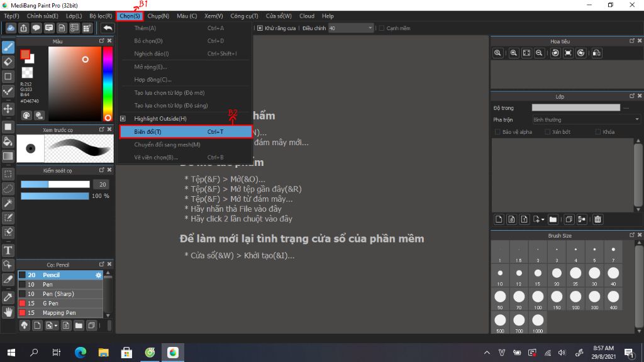This screenshot has width=644, height=362.
Task: Open the Công cụ(T) menu
Action: point(244,16)
